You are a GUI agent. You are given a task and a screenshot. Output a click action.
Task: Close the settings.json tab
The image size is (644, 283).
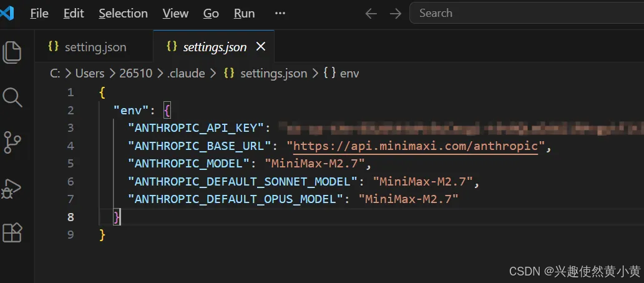coord(260,47)
